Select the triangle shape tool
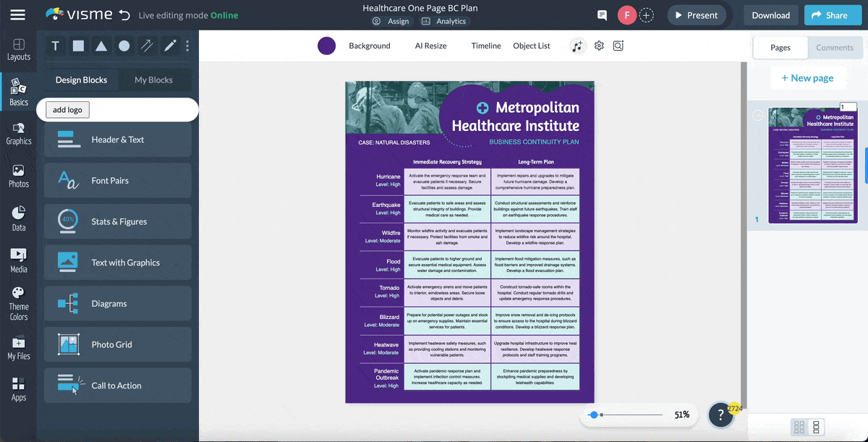 [101, 46]
